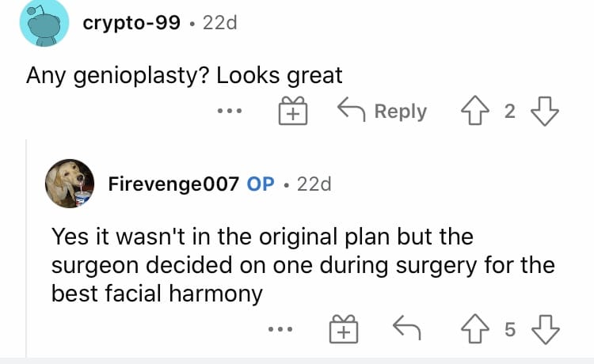Upvote crypto-99's genioplasty comment
Viewport: 594px width, 364px height.
coord(475,110)
